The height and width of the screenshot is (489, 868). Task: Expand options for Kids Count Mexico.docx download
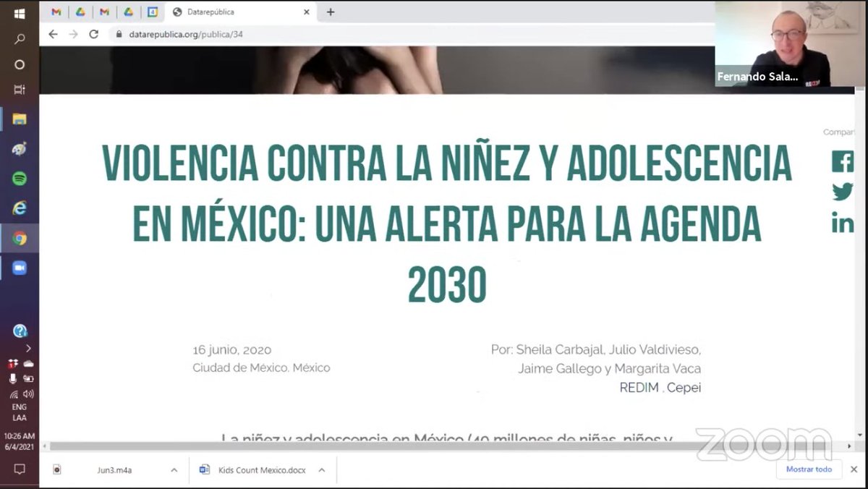322,469
